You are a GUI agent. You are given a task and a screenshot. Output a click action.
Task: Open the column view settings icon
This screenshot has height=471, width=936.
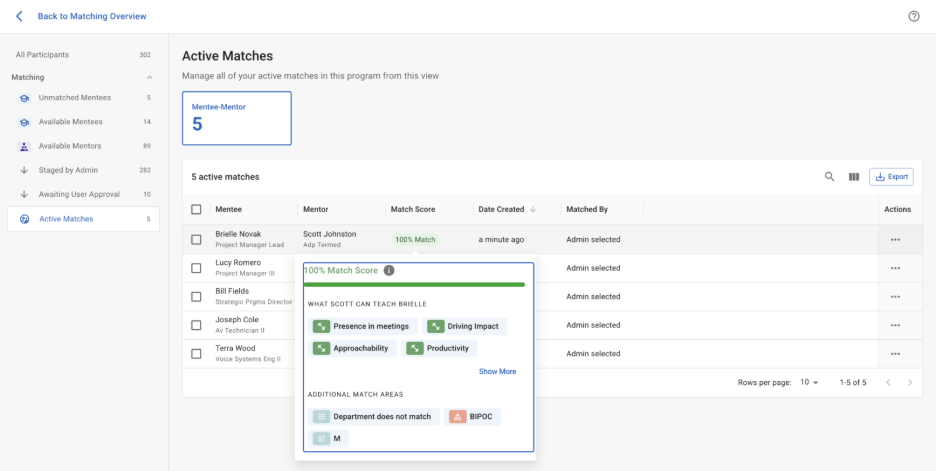coord(854,177)
